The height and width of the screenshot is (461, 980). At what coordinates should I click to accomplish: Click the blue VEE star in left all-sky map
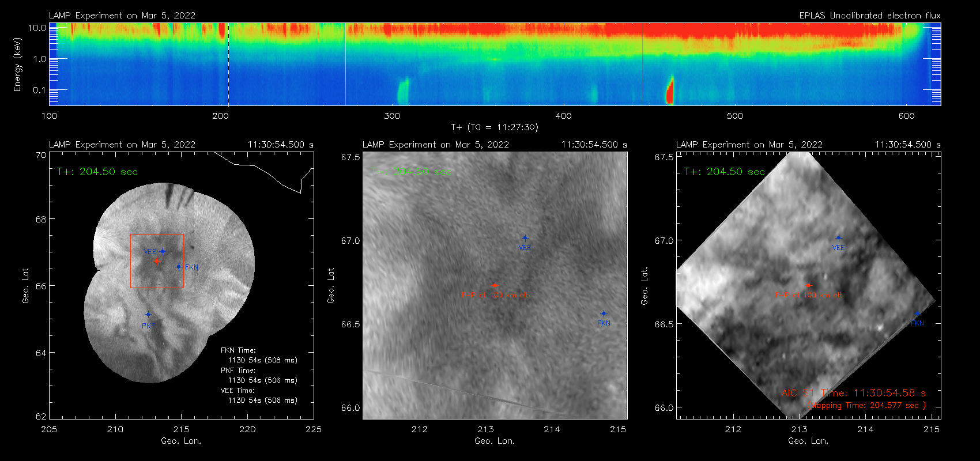pos(163,251)
